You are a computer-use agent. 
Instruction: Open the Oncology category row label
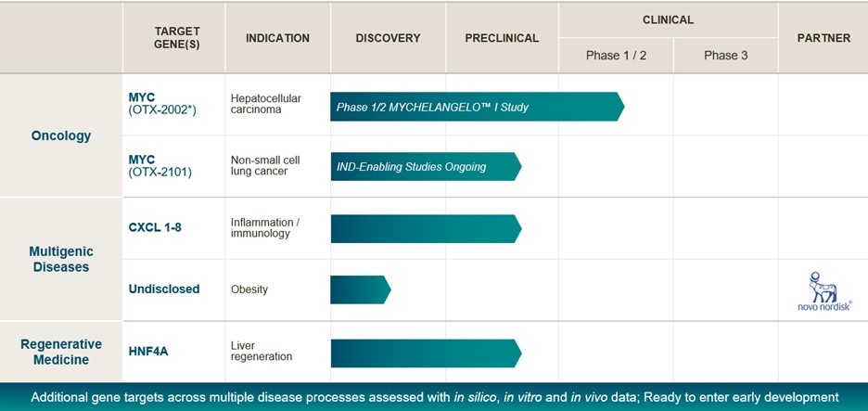(61, 135)
